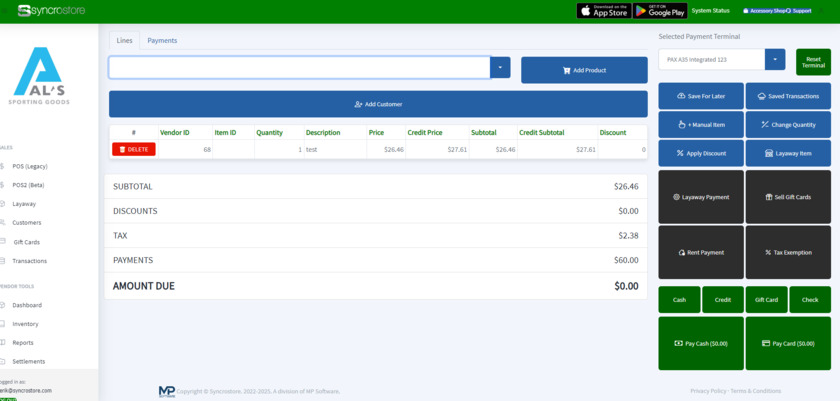Click the Add Customer bar

[x=378, y=104]
